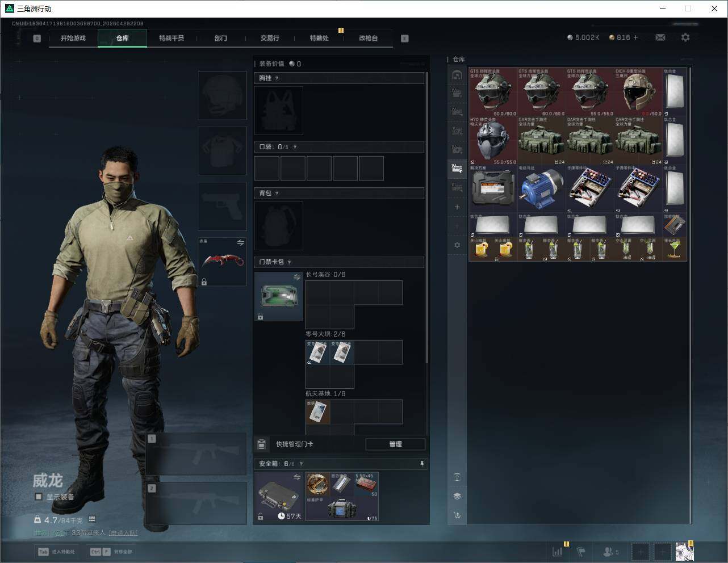Go to the 交易行 tab

270,38
